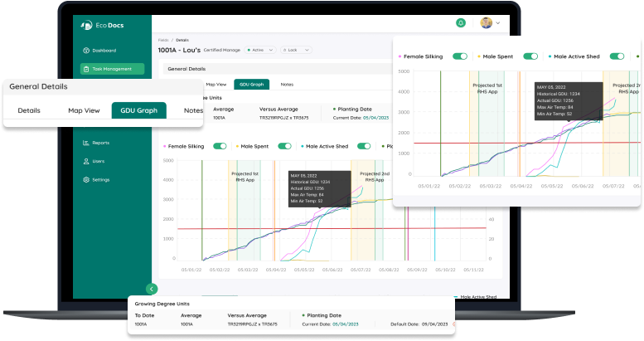Viewport: 644px width, 341px height.
Task: Click the dark GDU tooltip in floating chart card
Action: click(x=569, y=101)
